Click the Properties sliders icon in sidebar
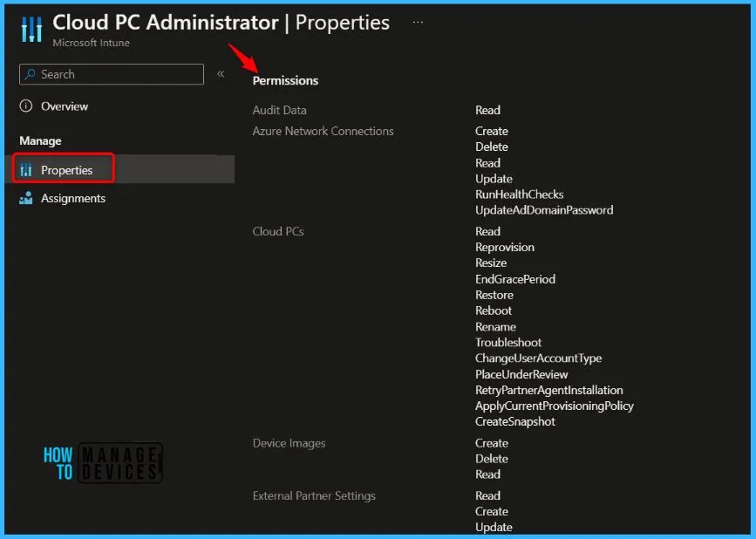Viewport: 756px width, 539px height. pos(26,170)
